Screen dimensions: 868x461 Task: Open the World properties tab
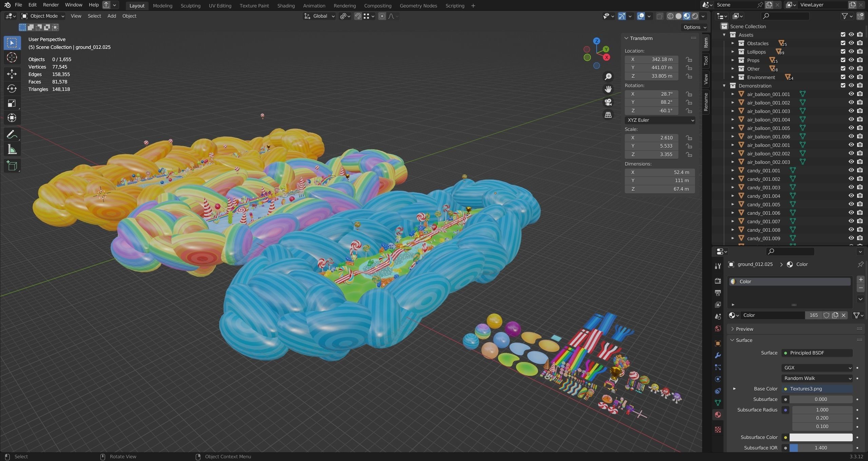click(718, 328)
